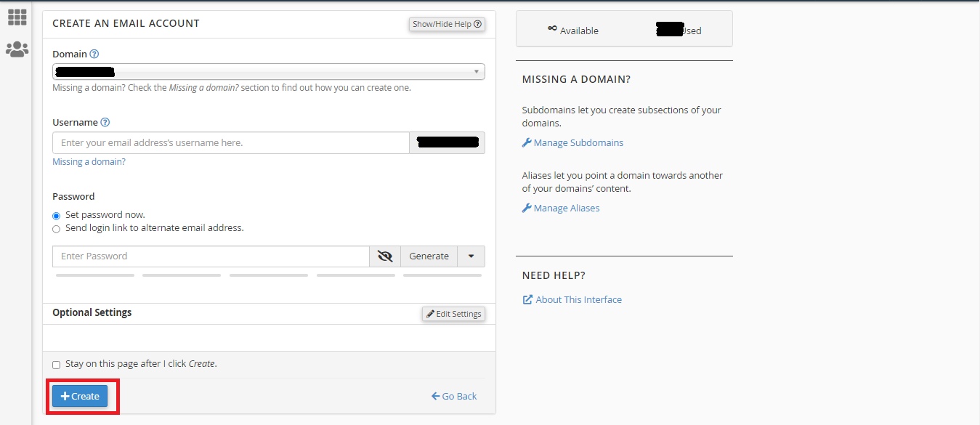Open the About This Interface link
Screen dimensions: 980x425
click(x=572, y=299)
